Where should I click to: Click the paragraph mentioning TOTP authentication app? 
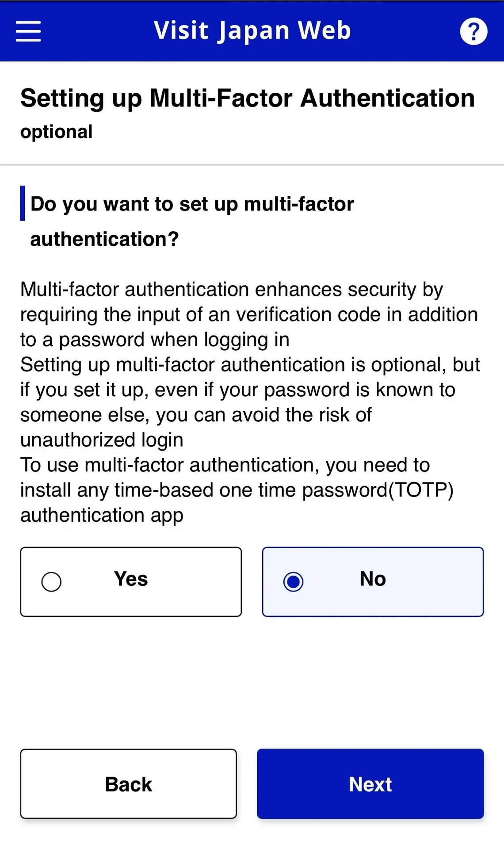point(237,490)
